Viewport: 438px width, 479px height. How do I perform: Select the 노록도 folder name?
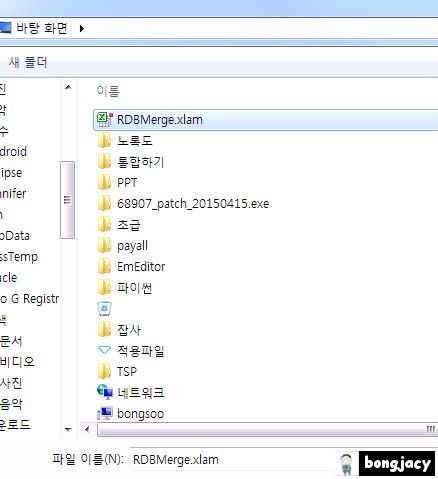134,141
